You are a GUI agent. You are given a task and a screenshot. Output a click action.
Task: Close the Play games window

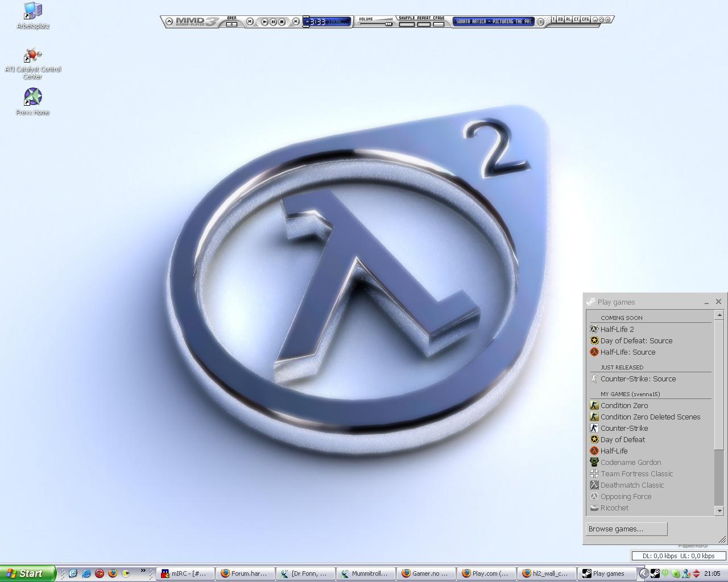718,302
